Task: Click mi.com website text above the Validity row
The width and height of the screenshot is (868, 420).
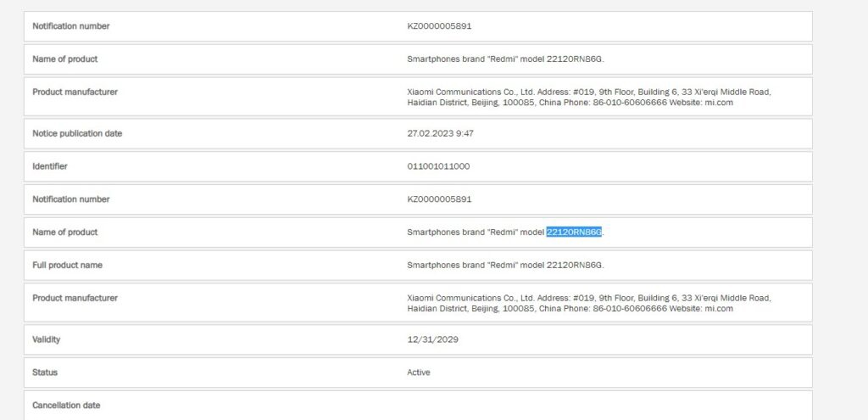Action: pyautogui.click(x=719, y=309)
